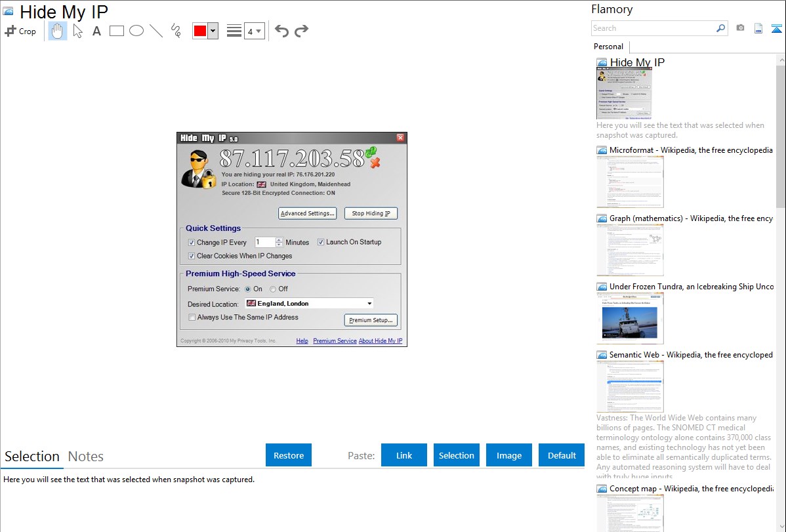Click the Microformat - Wikipedia title

691,150
